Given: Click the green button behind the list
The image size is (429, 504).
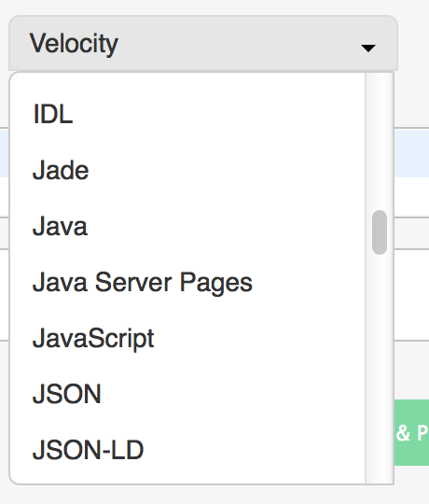Looking at the screenshot, I should pyautogui.click(x=411, y=432).
